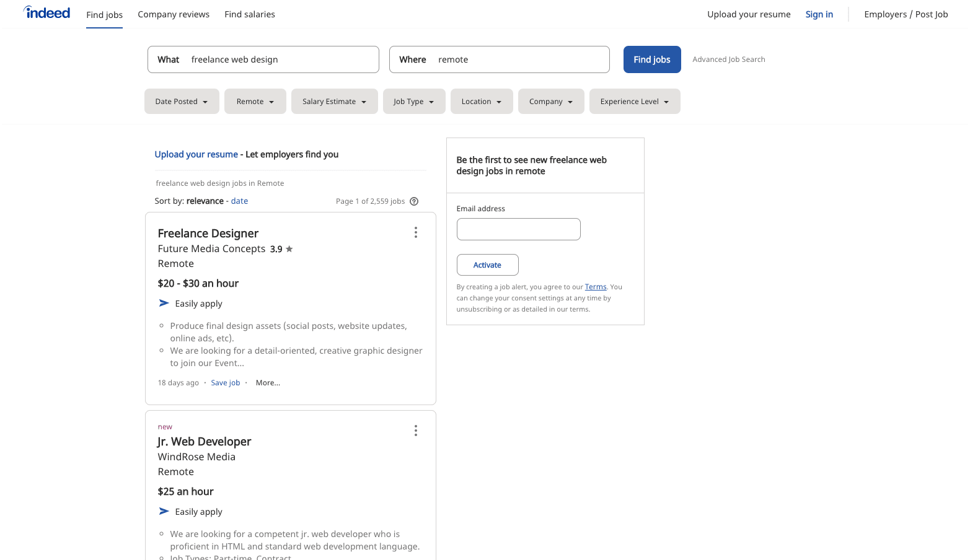The width and height of the screenshot is (970, 560).
Task: Expand the Salary Estimate filter
Action: [x=334, y=101]
